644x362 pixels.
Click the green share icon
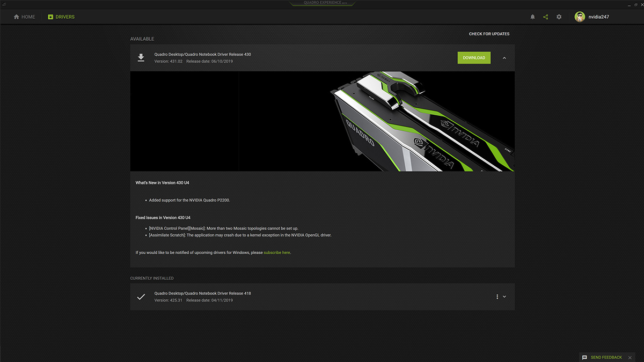(545, 17)
